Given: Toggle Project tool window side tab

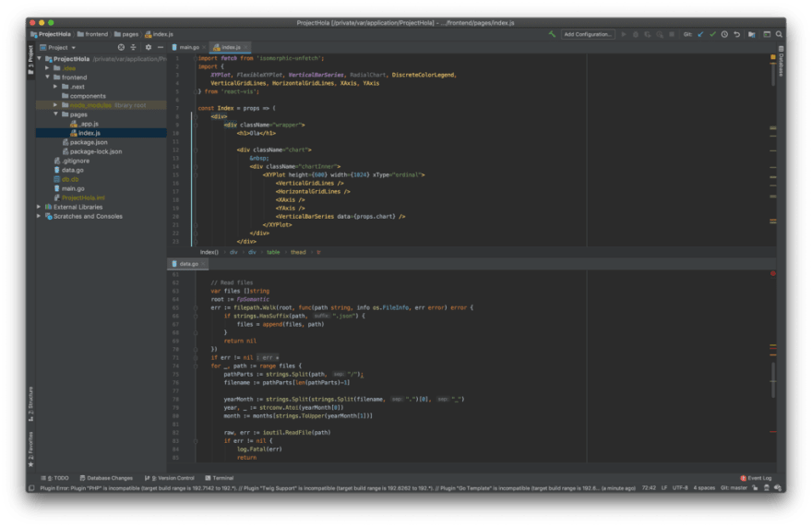Looking at the screenshot, I should tap(30, 60).
